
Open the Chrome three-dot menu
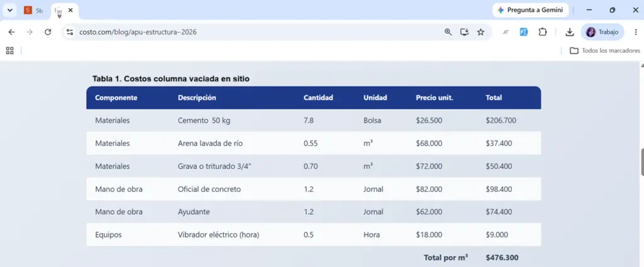tap(636, 32)
